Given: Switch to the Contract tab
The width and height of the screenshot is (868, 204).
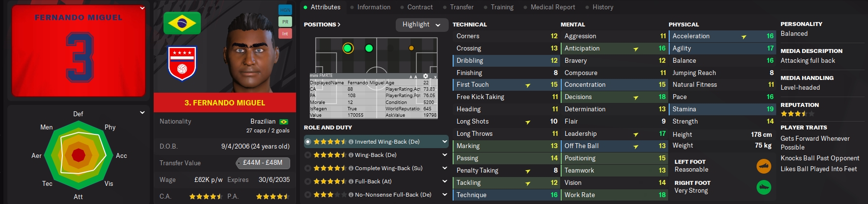Looking at the screenshot, I should [x=420, y=7].
